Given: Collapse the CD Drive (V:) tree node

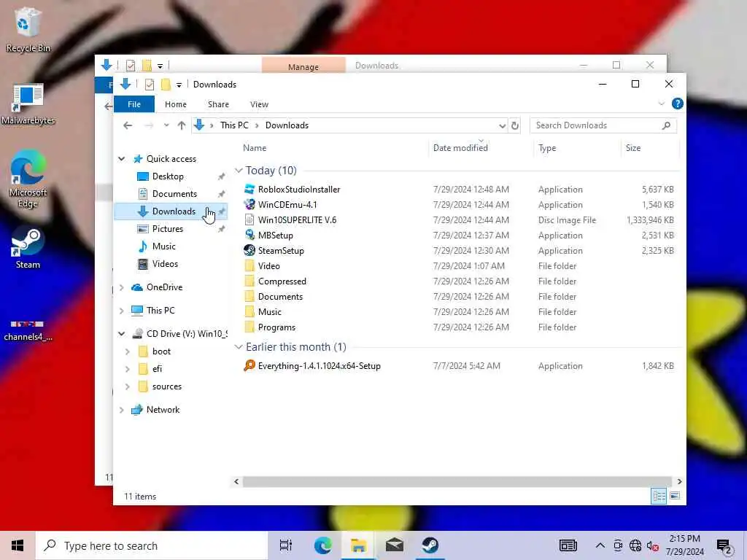Looking at the screenshot, I should (x=122, y=334).
